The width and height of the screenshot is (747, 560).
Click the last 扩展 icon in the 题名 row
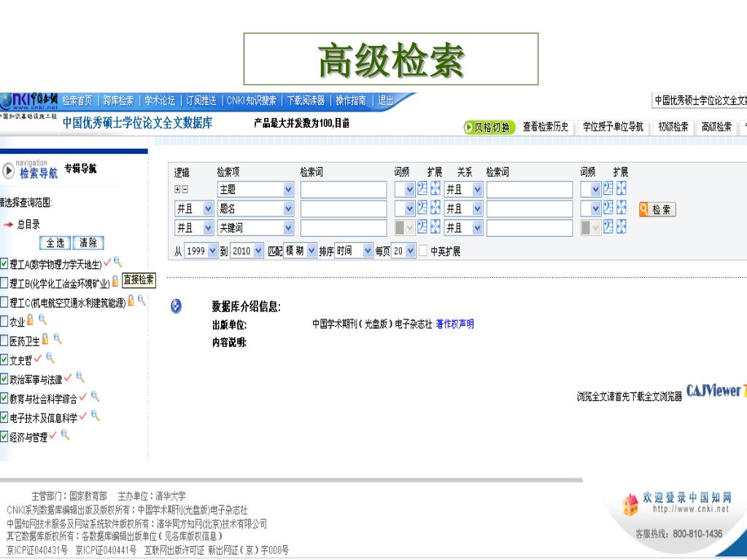pos(621,208)
